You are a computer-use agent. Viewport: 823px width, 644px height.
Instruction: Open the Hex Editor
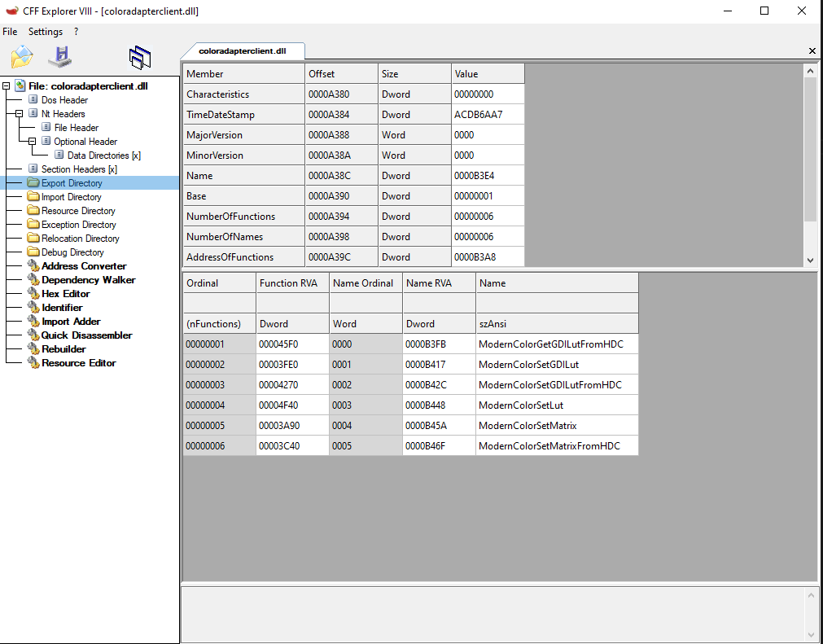point(63,293)
